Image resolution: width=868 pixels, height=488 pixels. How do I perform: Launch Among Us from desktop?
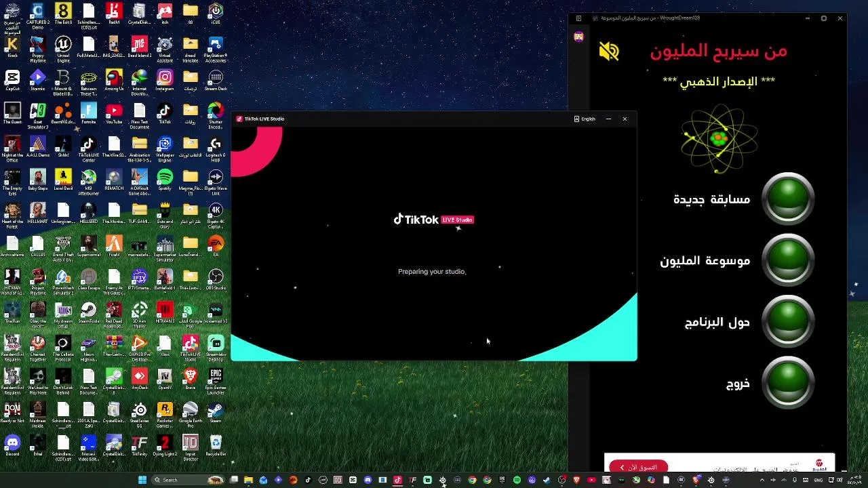point(114,80)
